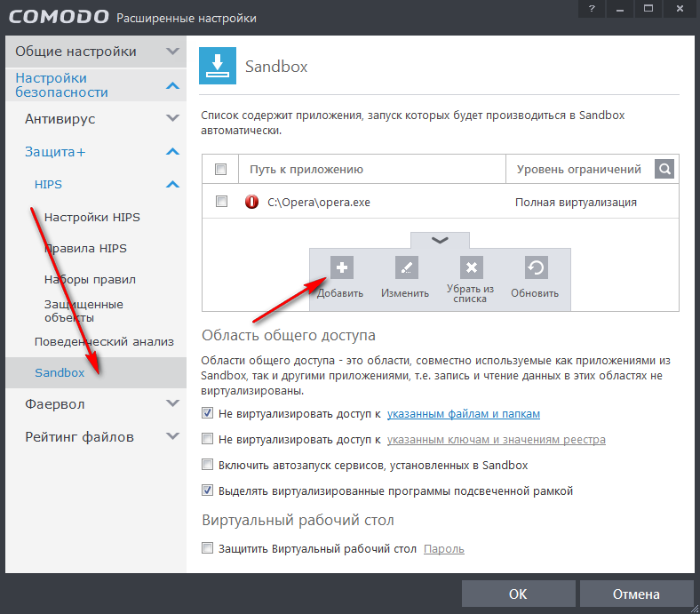Open Защищенные объекты in the sidebar

84,311
